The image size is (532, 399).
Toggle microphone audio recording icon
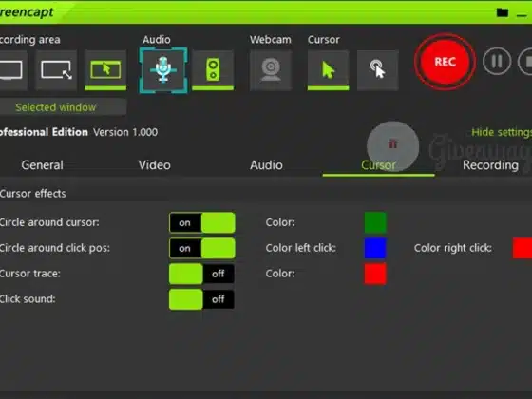click(x=163, y=70)
